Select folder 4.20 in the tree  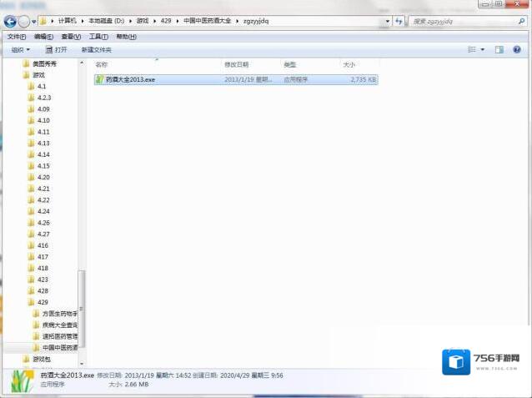pyautogui.click(x=43, y=177)
